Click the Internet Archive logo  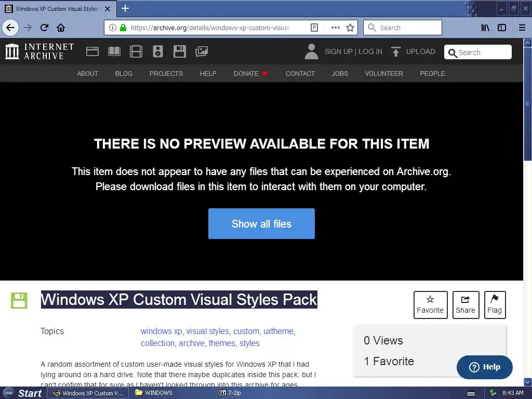(39, 51)
